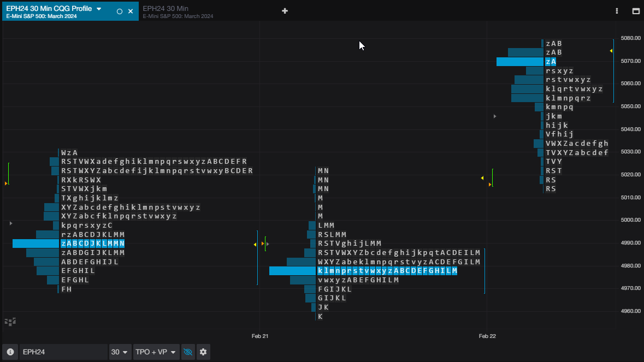Open the TPO + VP mode dropdown

156,352
